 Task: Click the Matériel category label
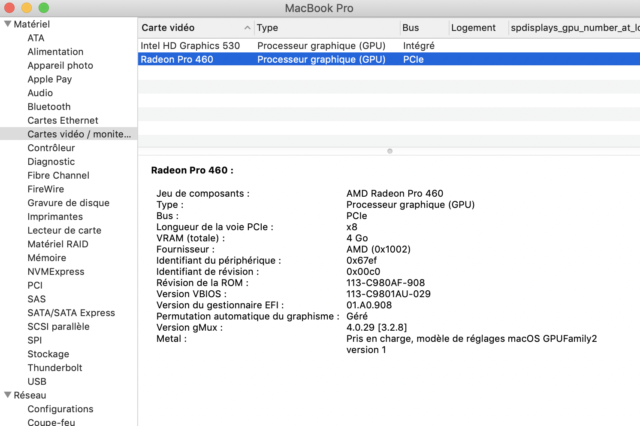point(32,24)
